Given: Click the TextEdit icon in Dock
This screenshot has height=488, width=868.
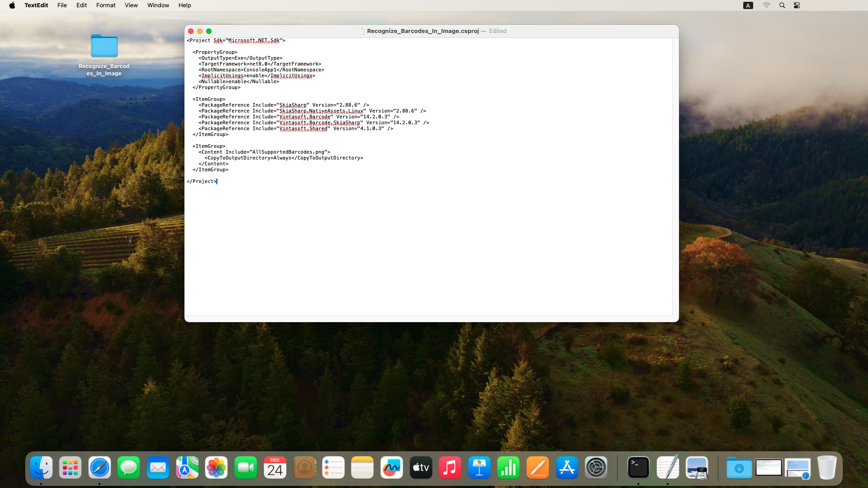Looking at the screenshot, I should pos(668,468).
